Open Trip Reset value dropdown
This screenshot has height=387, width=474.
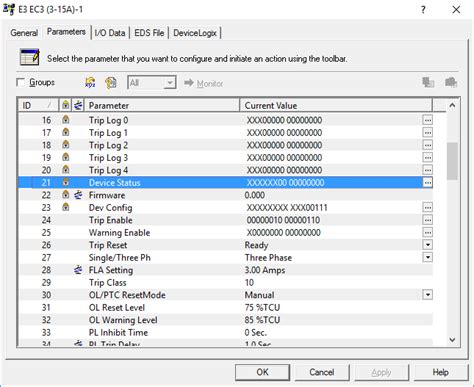[428, 245]
